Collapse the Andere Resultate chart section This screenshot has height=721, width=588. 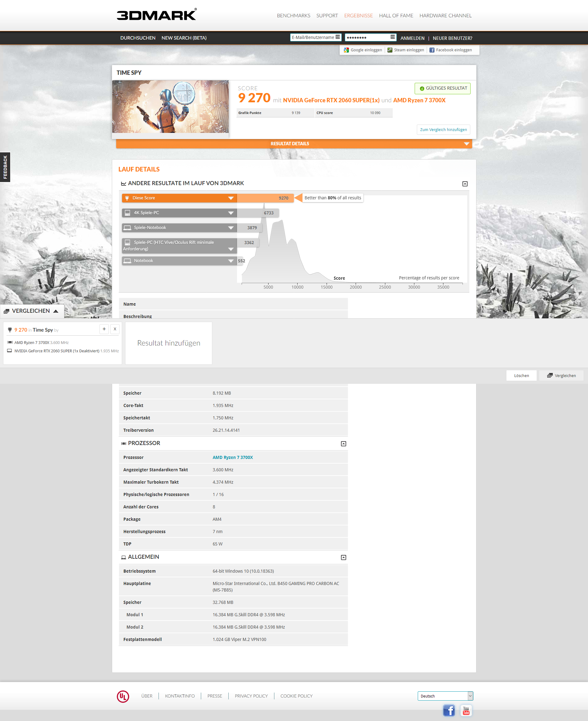point(465,184)
